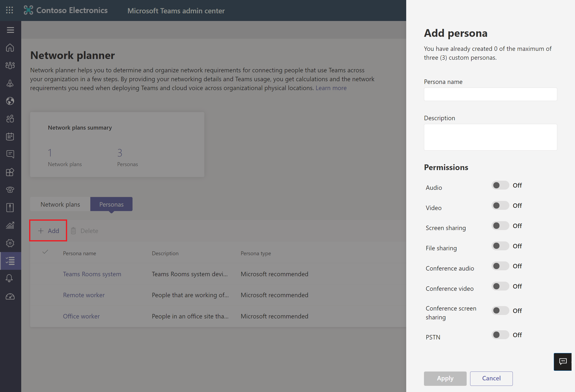Enable the Screen sharing toggle
Screen dimensions: 575x392
(x=500, y=226)
